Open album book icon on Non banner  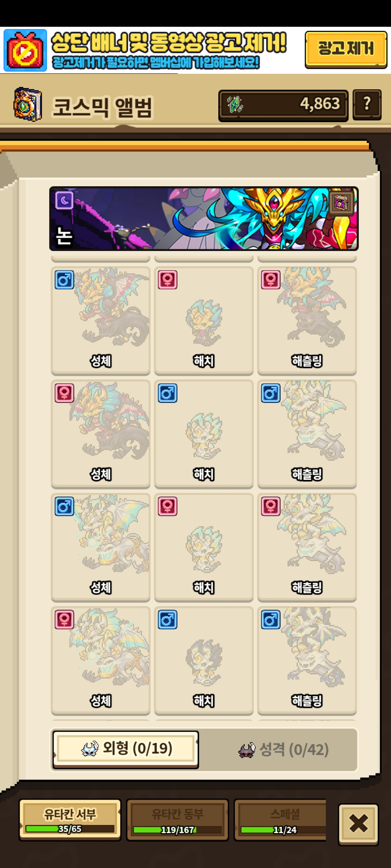click(341, 203)
